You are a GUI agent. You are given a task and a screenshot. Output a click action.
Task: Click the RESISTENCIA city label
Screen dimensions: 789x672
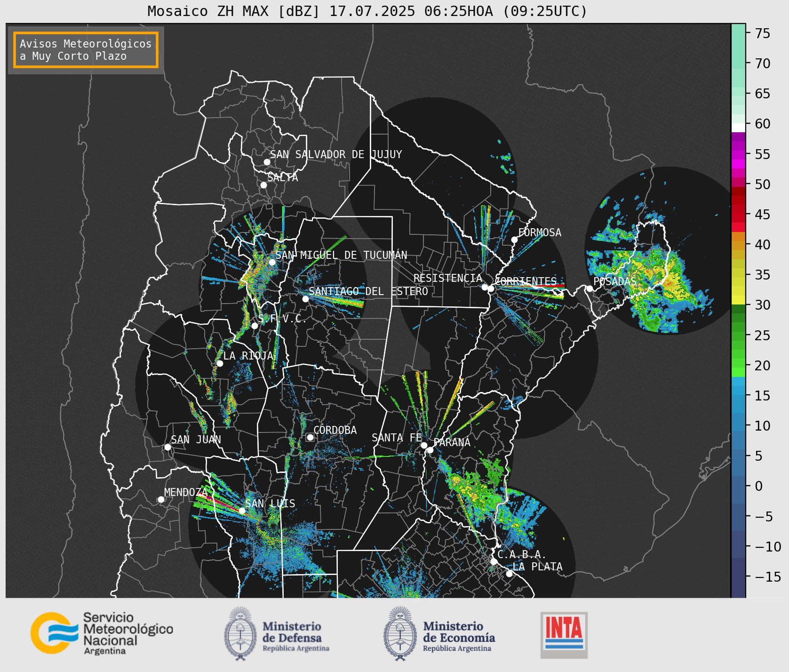pos(448,278)
